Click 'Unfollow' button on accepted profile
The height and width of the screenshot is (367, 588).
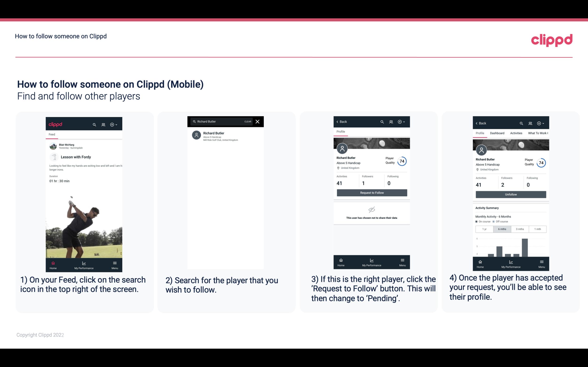511,194
